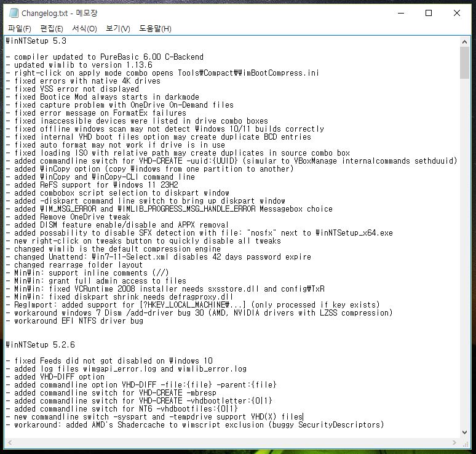Screen dimensions: 476x454
Task: Click line 'MinWin: grant full admin access to files'
Action: coord(96,281)
